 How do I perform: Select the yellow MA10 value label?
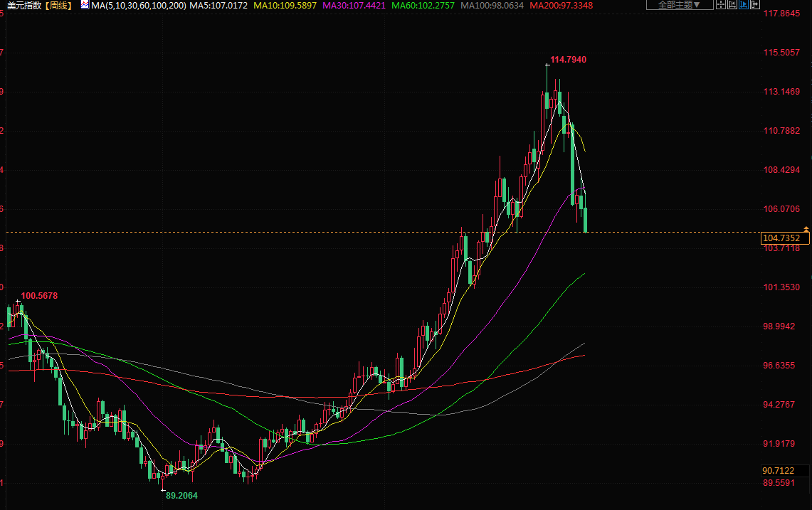coord(285,5)
